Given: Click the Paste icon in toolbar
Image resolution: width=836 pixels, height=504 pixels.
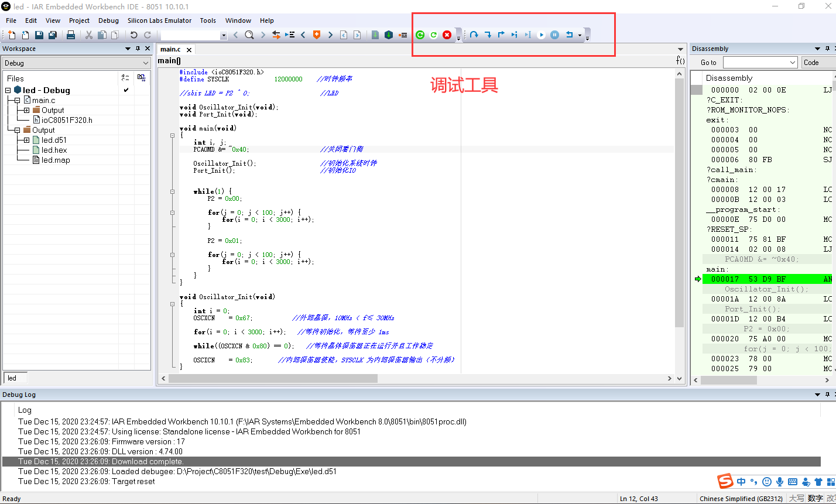Looking at the screenshot, I should click(x=115, y=35).
